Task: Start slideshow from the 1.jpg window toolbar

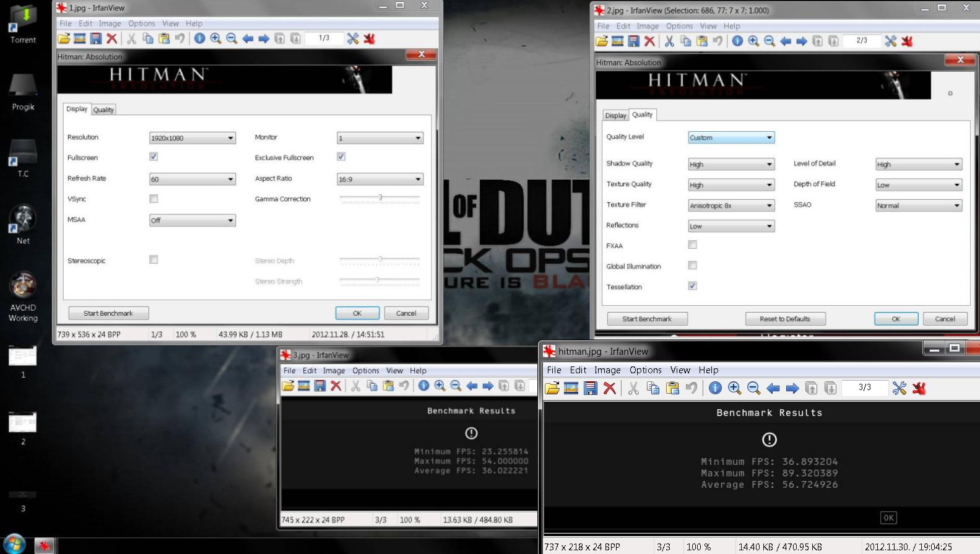Action: 79,38
